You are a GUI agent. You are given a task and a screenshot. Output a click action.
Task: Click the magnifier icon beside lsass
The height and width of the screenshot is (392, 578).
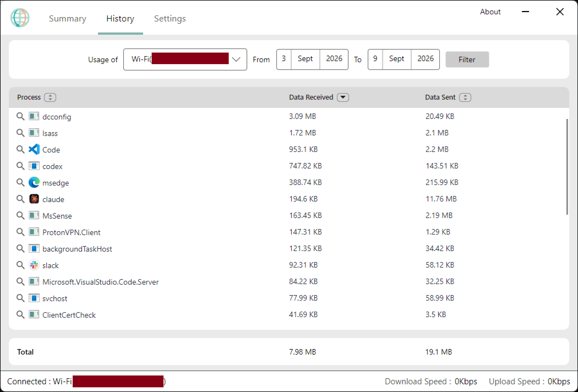click(x=20, y=133)
